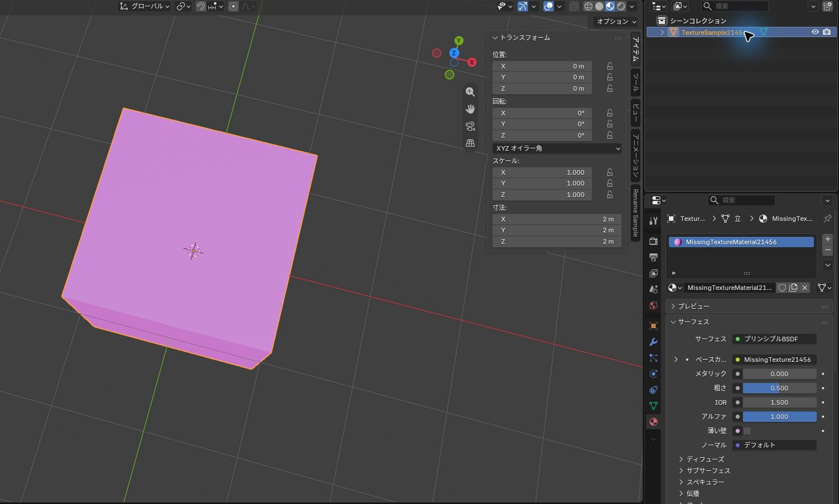This screenshot has width=839, height=504.
Task: Open the Tool properties tab icon
Action: (x=654, y=220)
